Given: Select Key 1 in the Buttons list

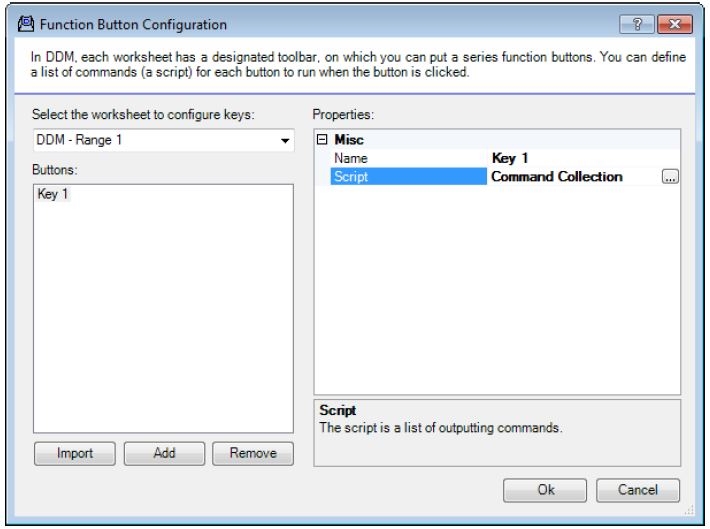Looking at the screenshot, I should coord(53,194).
